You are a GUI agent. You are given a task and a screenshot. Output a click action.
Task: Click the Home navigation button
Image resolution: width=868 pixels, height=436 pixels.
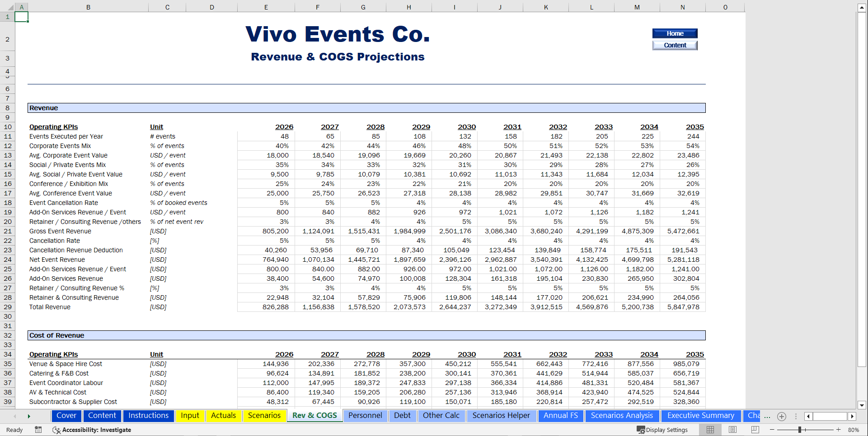point(675,33)
